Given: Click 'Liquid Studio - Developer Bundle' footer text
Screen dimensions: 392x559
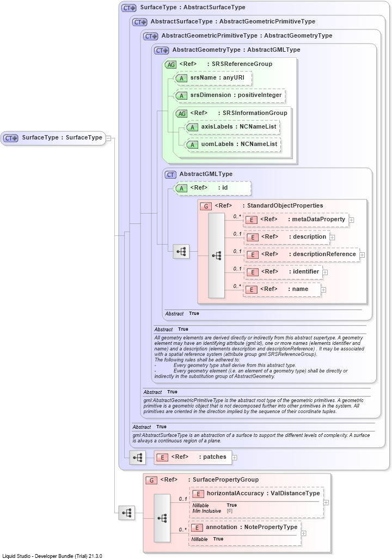Looking at the screenshot, I should (x=52, y=556).
